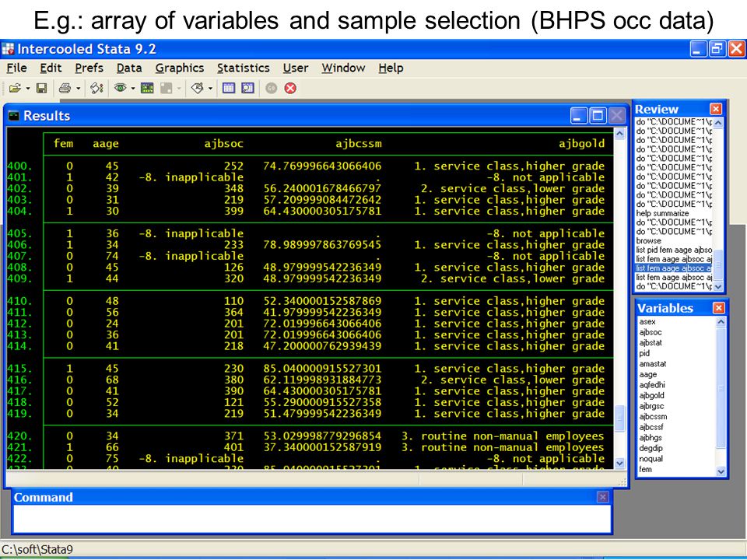Viewport: 747px width, 560px height.
Task: Open the Data Browser magnifier grid icon
Action: coord(247,88)
